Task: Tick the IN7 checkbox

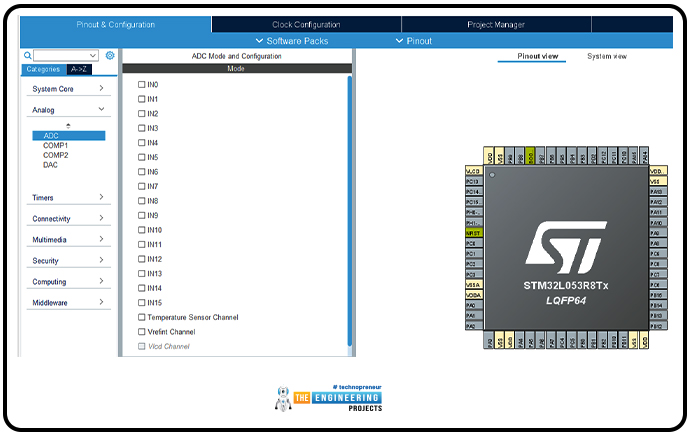Action: pos(141,186)
